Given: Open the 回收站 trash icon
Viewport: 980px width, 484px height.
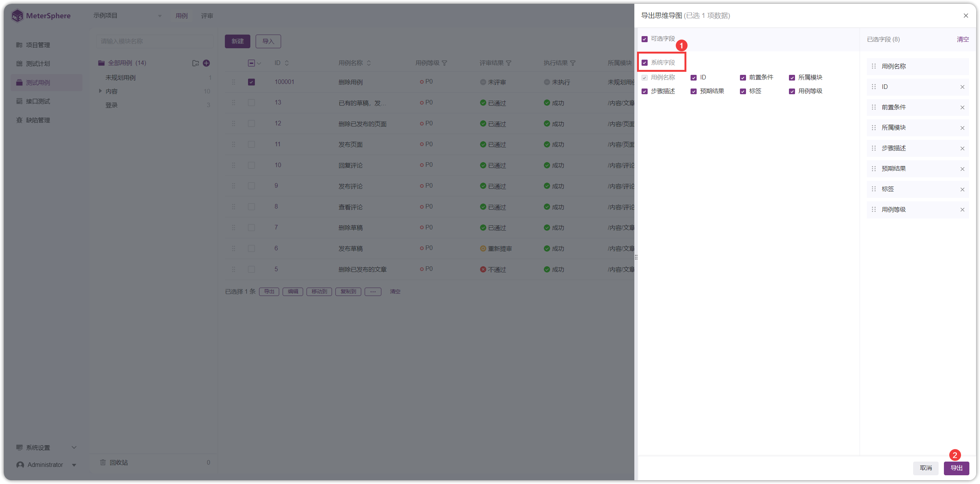Looking at the screenshot, I should (103, 462).
